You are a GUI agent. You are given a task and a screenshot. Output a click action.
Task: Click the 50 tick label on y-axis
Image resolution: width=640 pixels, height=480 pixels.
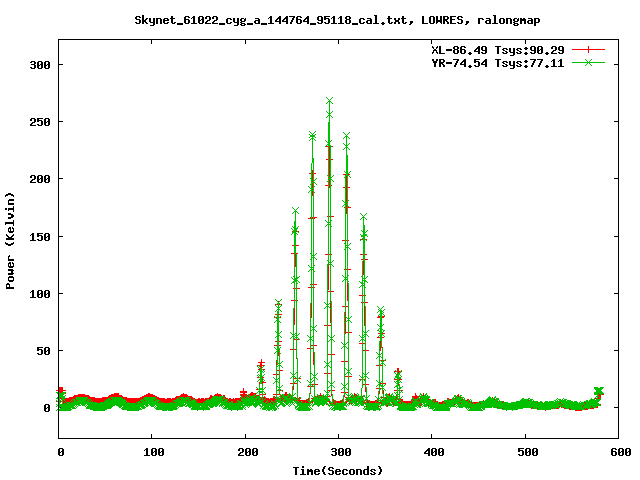click(44, 351)
